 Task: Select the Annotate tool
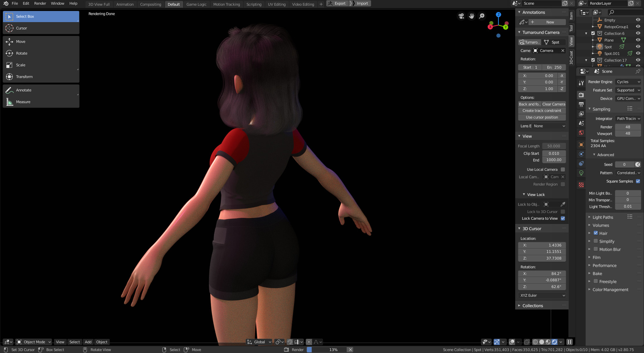point(41,90)
